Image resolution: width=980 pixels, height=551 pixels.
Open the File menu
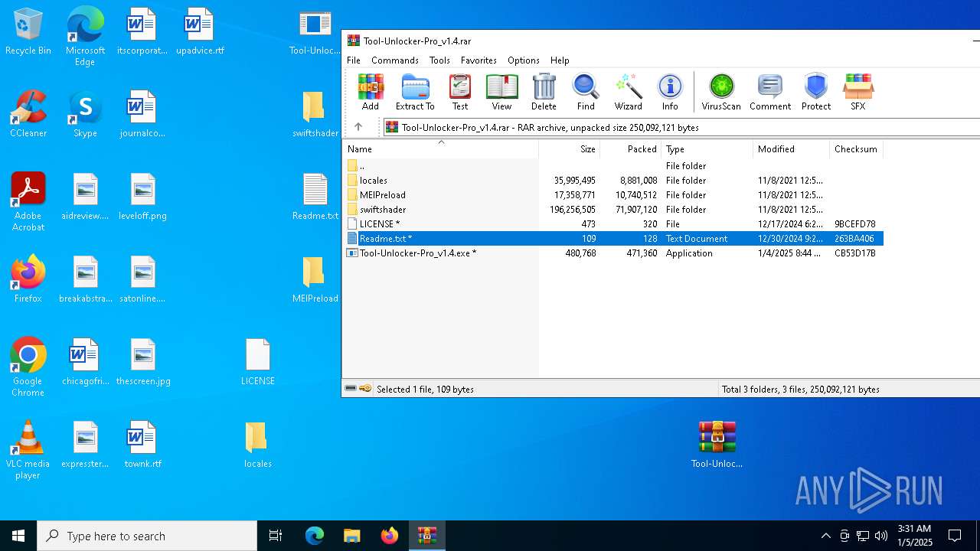pos(354,60)
